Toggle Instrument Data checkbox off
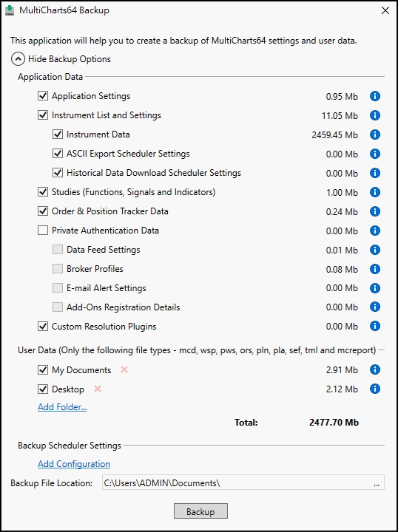 pyautogui.click(x=58, y=134)
